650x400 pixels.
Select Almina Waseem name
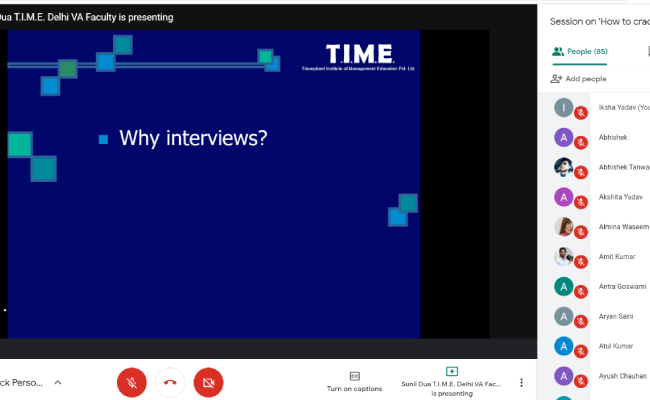623,227
